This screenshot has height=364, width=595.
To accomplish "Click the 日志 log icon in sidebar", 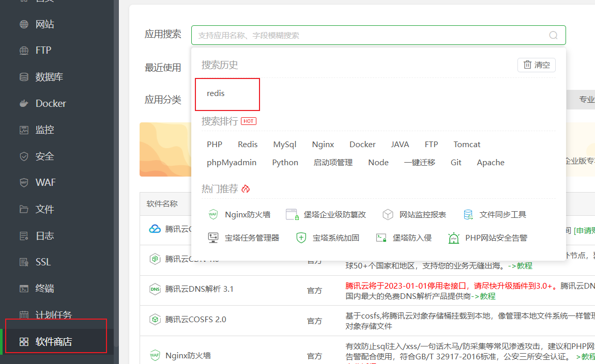I will [24, 236].
